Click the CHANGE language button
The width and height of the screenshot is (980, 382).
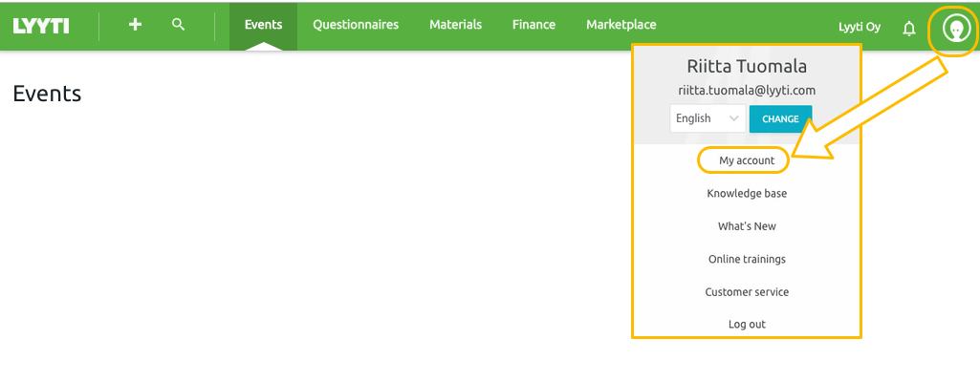pos(780,118)
